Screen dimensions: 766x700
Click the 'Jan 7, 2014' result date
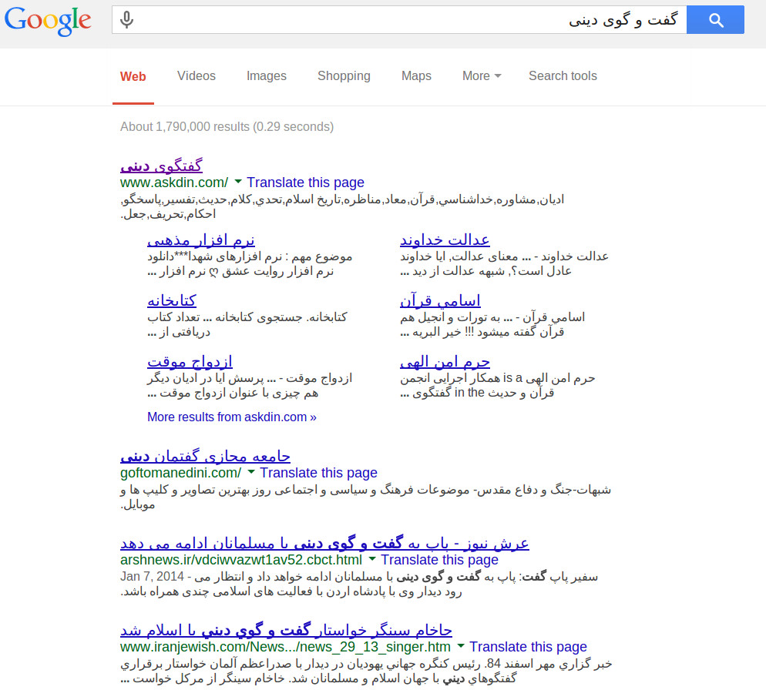click(152, 577)
